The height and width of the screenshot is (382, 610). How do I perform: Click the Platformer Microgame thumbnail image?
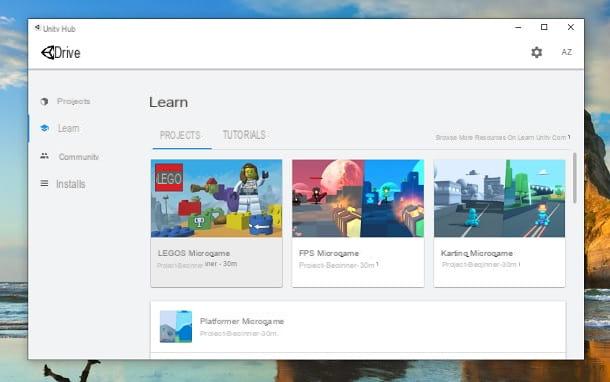176,326
